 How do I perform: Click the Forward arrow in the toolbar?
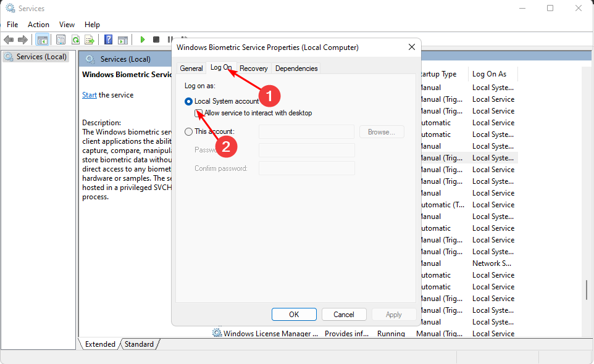click(23, 39)
